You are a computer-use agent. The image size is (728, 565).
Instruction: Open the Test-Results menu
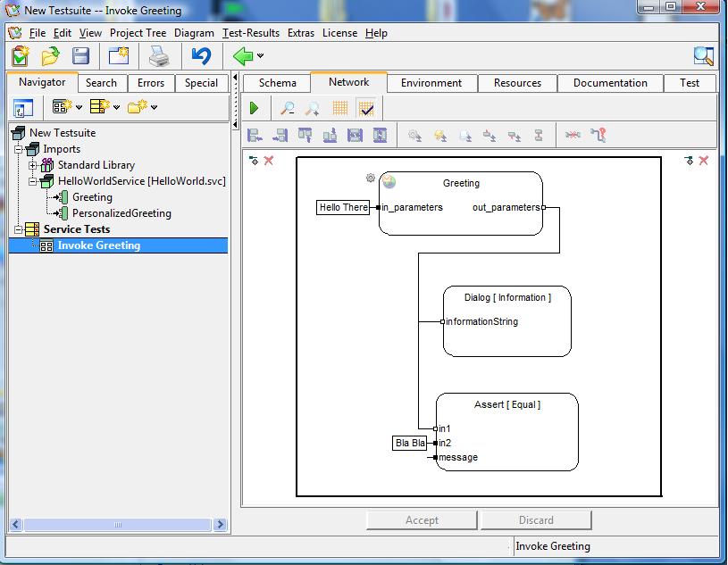coord(251,33)
